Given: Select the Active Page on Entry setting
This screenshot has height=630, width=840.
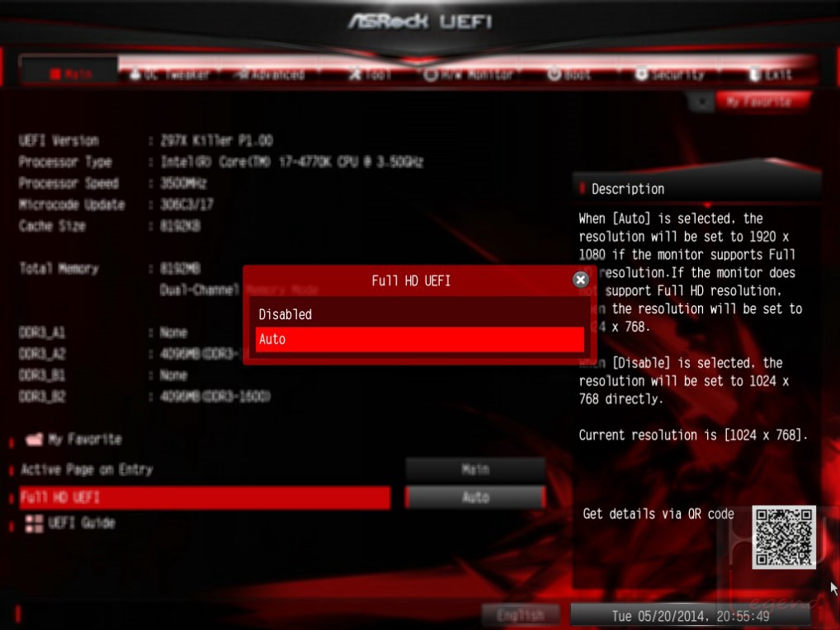Looking at the screenshot, I should click(87, 469).
